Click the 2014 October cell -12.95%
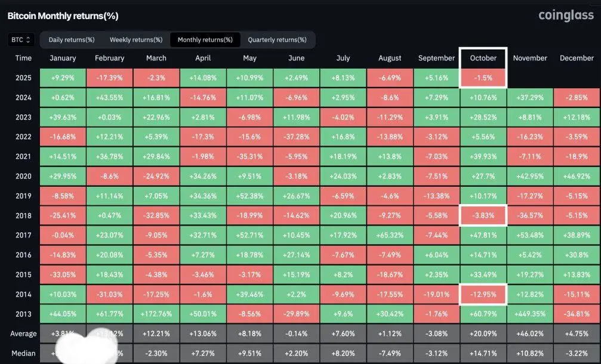 pyautogui.click(x=483, y=294)
